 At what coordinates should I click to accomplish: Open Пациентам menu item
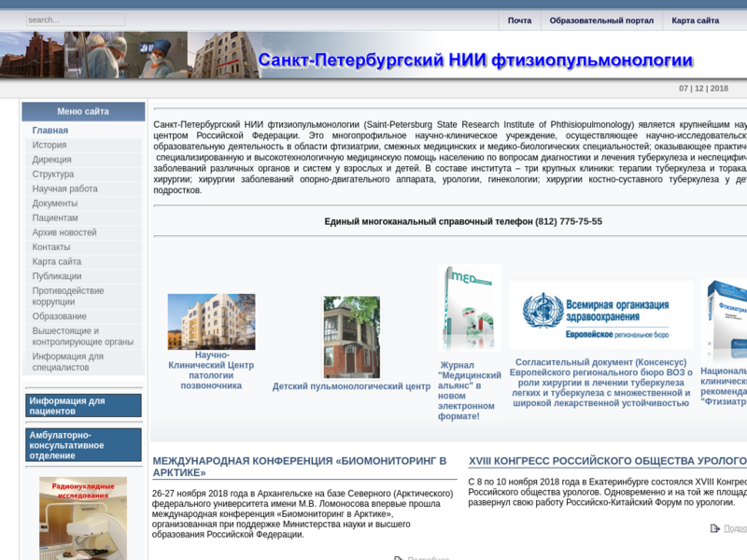point(83,218)
